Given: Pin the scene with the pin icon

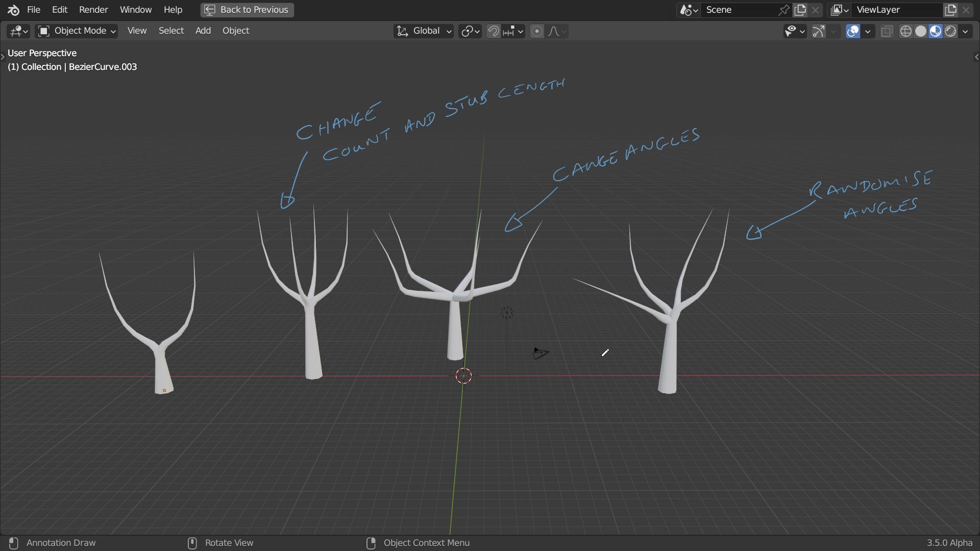Looking at the screenshot, I should [784, 10].
